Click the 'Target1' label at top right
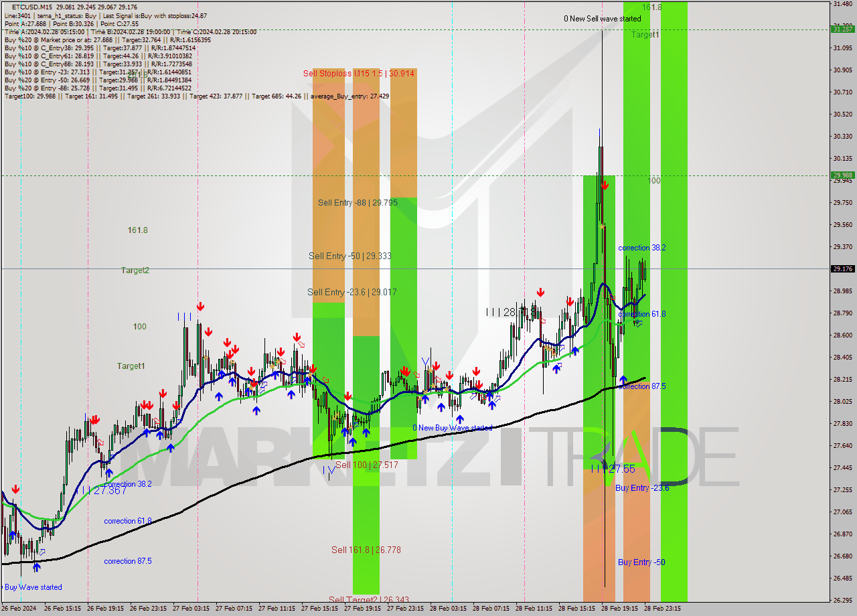 [645, 34]
